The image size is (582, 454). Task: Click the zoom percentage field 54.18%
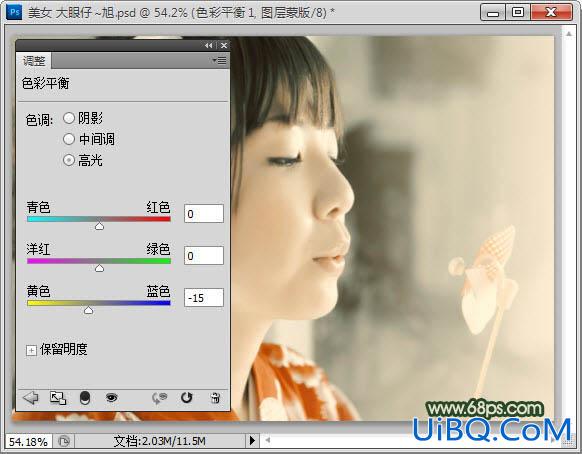click(x=28, y=442)
